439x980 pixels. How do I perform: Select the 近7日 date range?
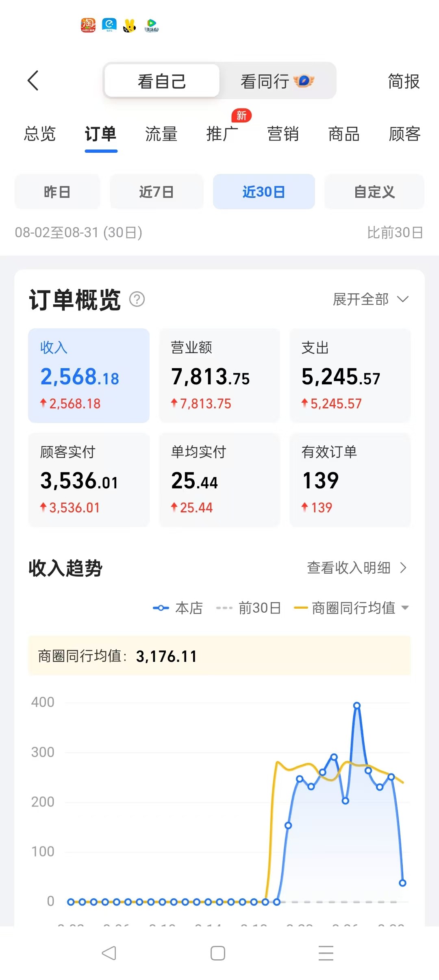156,192
